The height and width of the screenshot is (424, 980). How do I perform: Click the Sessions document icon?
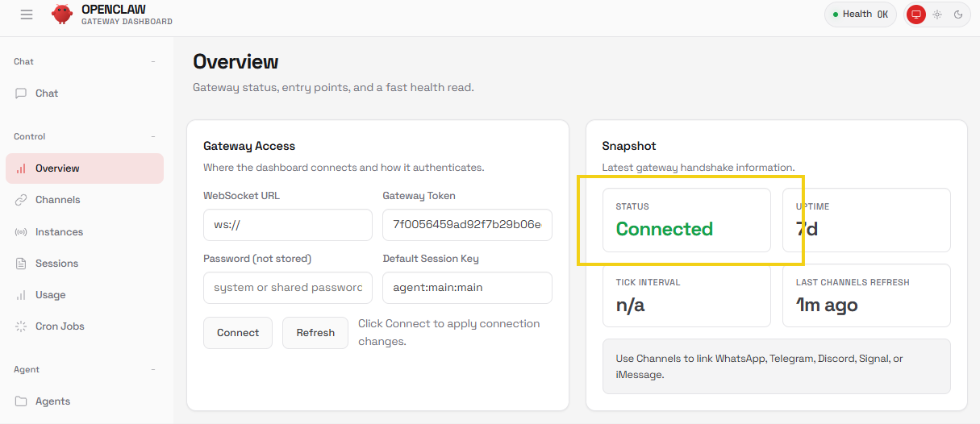coord(21,264)
